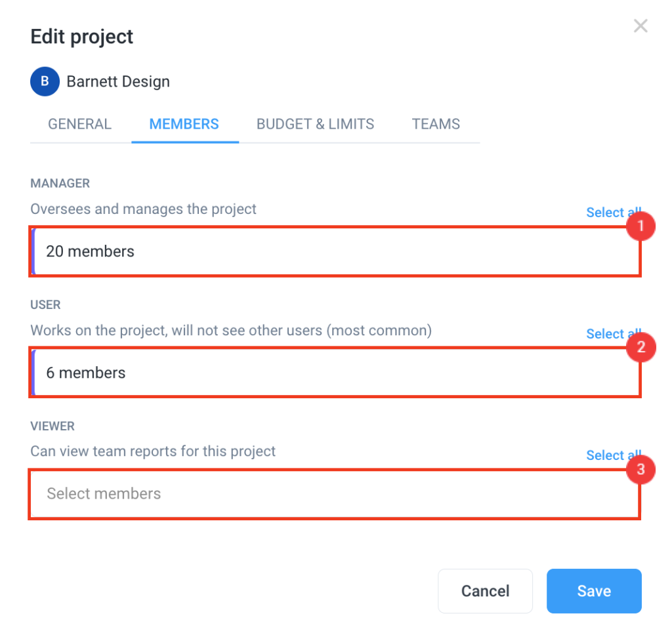Image resolution: width=672 pixels, height=643 pixels.
Task: Switch to the TEAMS tab
Action: click(436, 124)
